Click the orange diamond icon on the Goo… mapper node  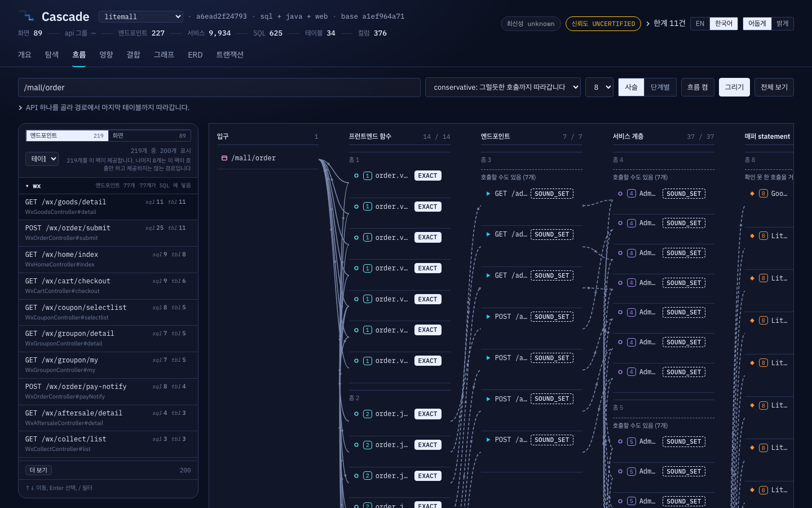tap(752, 194)
